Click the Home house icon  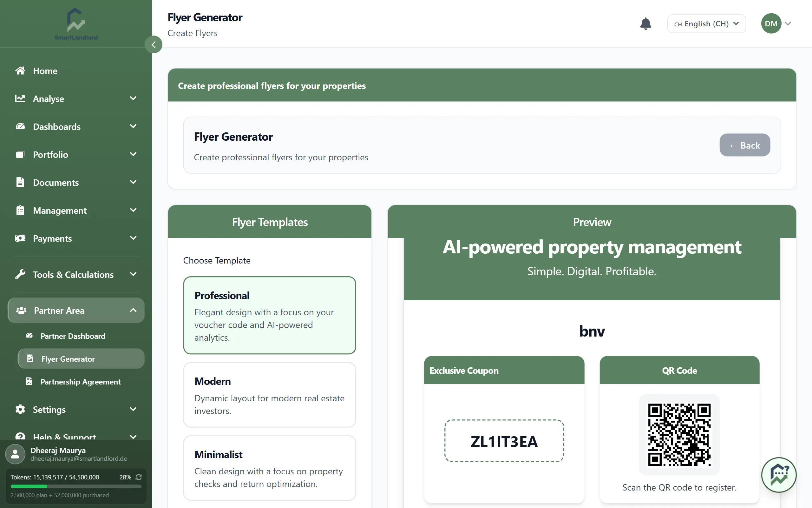coord(20,70)
